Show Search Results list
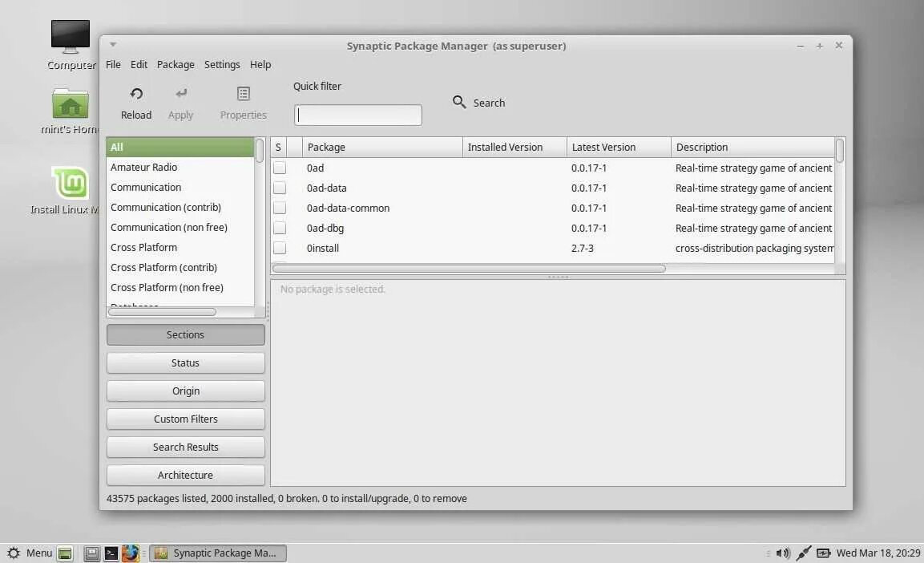Viewport: 924px width, 563px height. (186, 447)
